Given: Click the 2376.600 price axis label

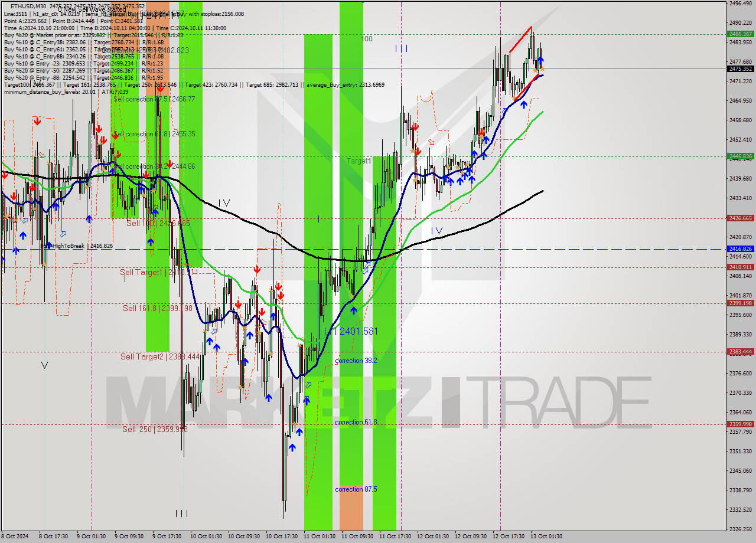Looking at the screenshot, I should [x=740, y=374].
